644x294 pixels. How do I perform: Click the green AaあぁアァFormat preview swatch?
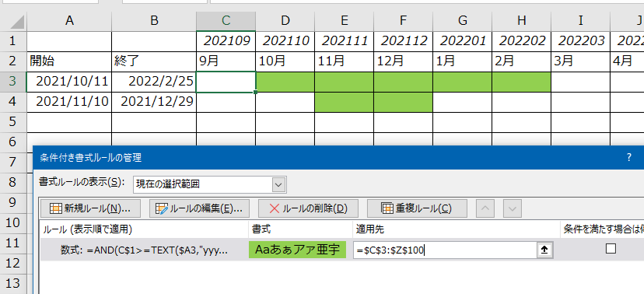[297, 250]
